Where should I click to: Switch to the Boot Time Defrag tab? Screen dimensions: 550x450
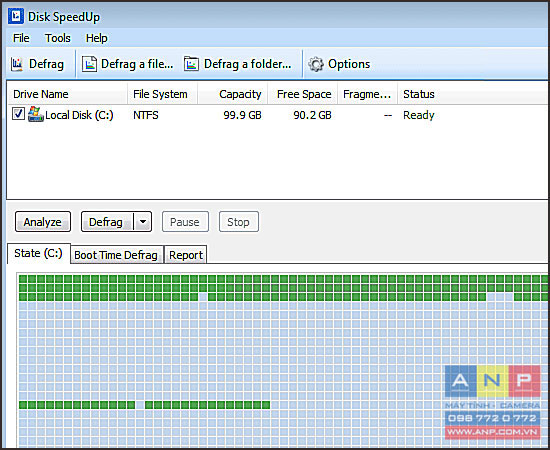pos(117,255)
